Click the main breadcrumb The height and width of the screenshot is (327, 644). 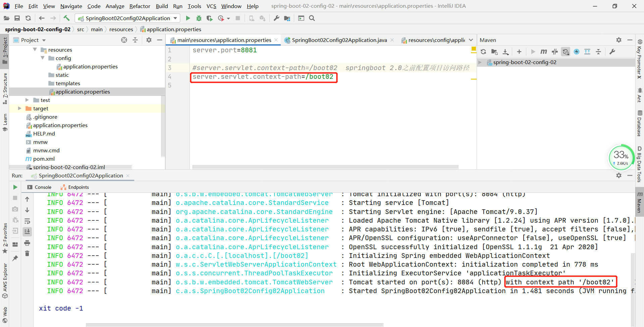coord(97,29)
